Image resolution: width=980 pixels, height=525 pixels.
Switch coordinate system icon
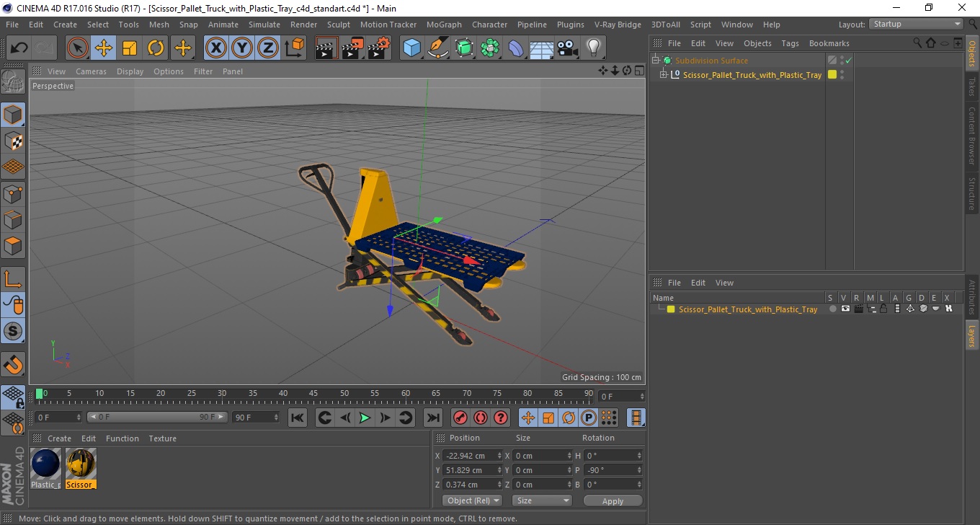[x=294, y=48]
